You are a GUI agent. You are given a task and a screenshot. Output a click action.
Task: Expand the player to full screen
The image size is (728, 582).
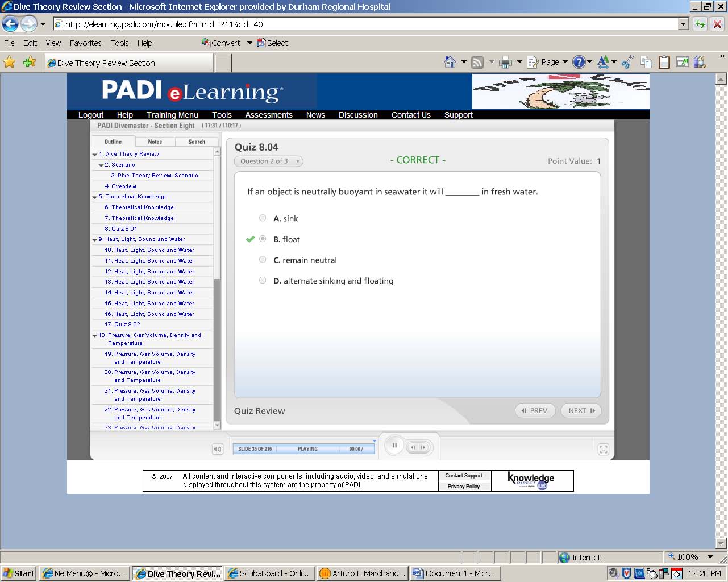[604, 450]
